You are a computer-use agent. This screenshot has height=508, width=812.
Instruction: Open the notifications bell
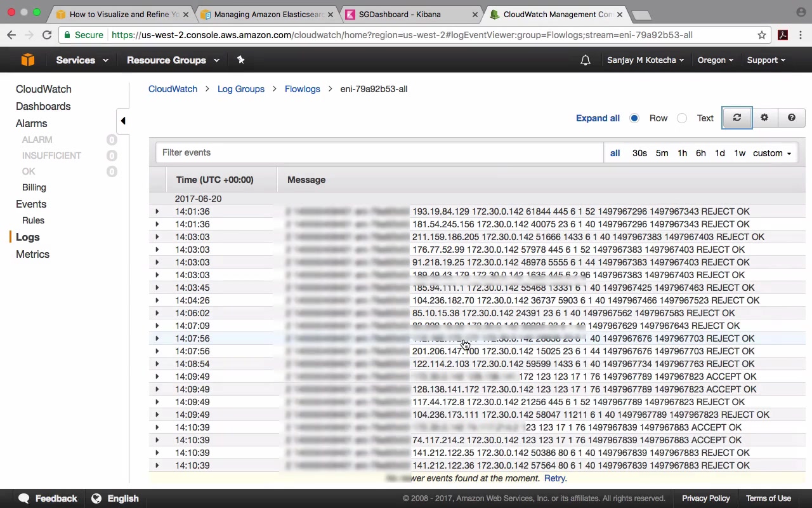click(x=586, y=60)
